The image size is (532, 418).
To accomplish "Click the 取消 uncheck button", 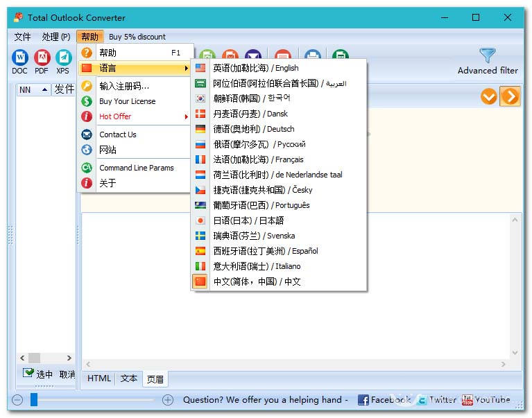I will point(67,374).
